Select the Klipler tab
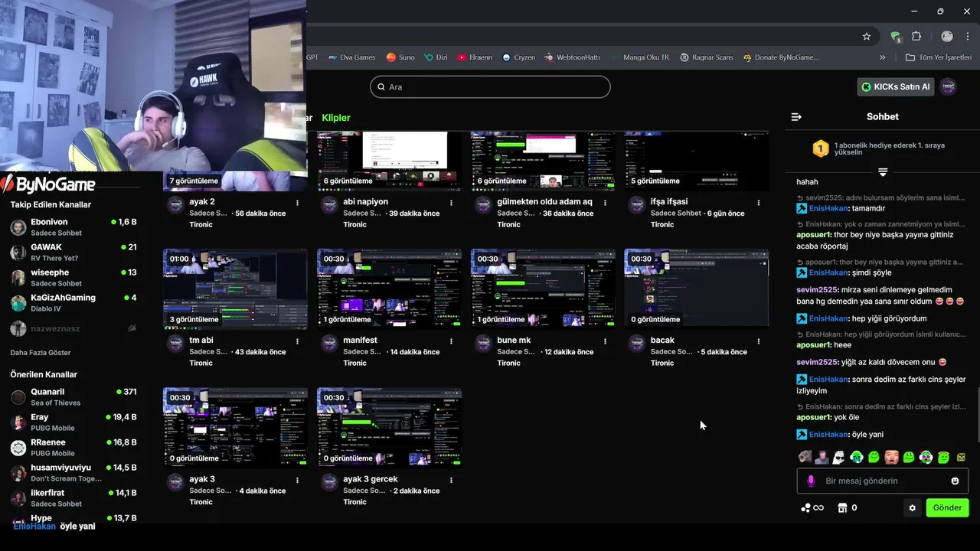The height and width of the screenshot is (551, 980). [336, 118]
